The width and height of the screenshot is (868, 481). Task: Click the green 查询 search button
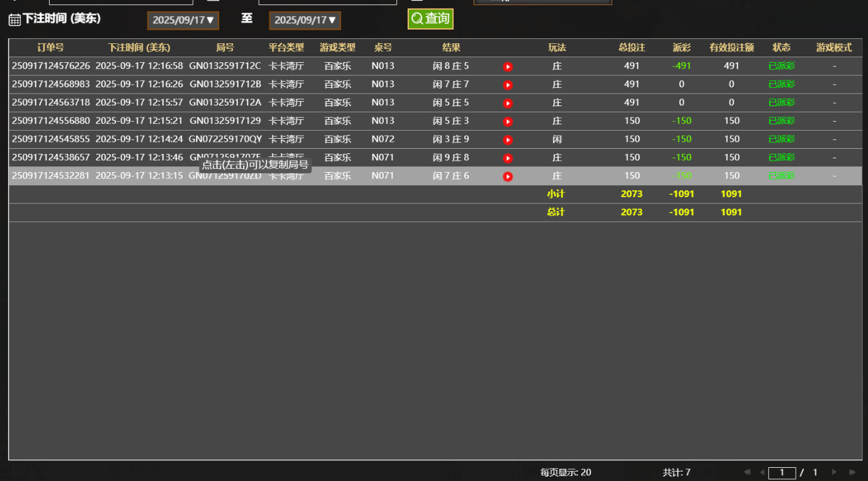point(430,19)
